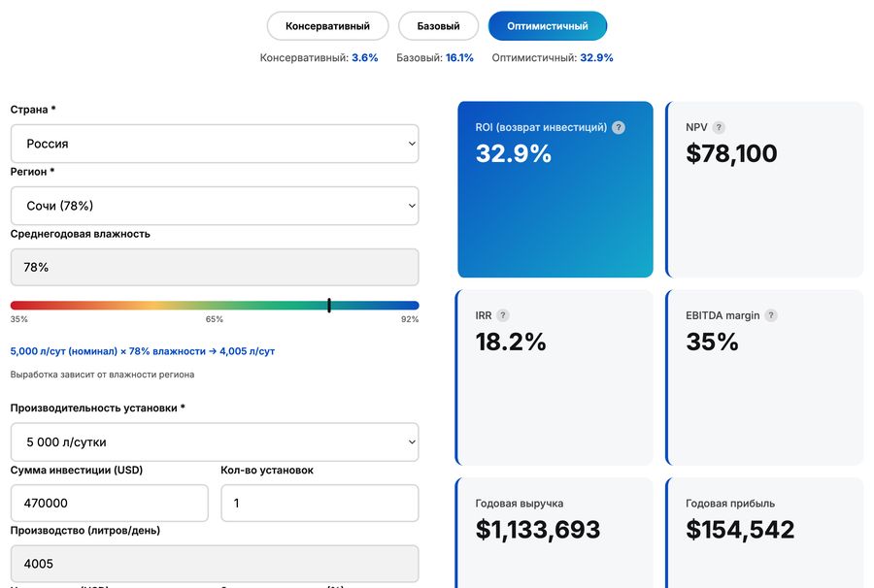Focus the Сумма инвестиции (USD) field

(x=109, y=504)
